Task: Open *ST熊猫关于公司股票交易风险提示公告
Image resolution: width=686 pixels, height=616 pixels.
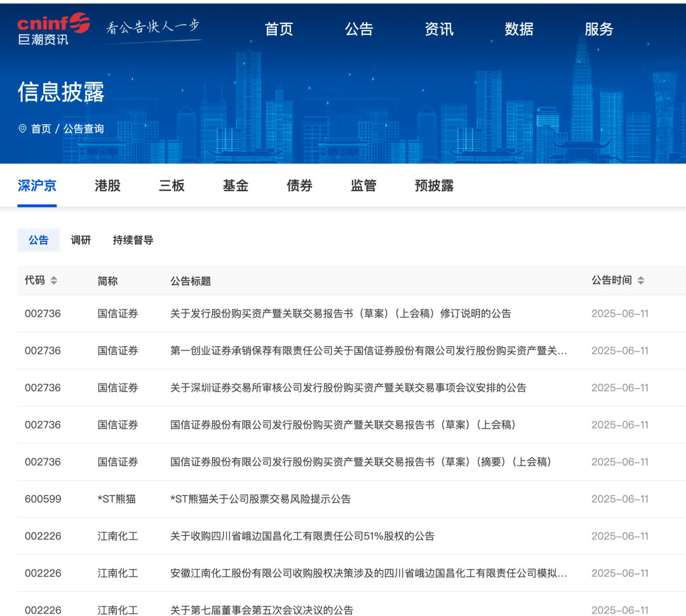Action: click(260, 499)
